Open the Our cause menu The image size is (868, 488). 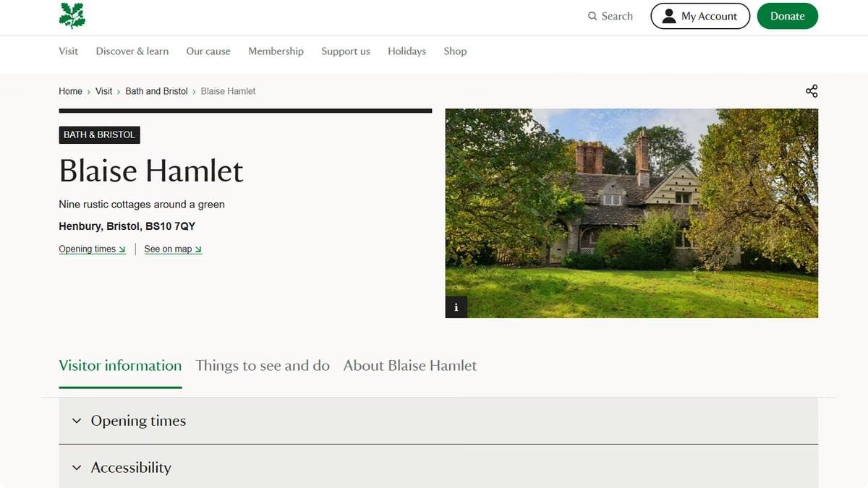click(x=208, y=51)
